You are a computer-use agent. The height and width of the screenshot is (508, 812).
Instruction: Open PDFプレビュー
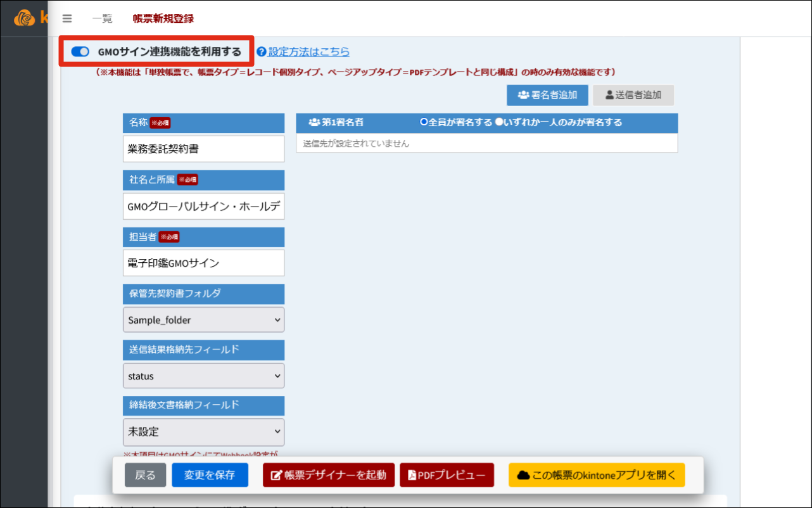pos(447,475)
